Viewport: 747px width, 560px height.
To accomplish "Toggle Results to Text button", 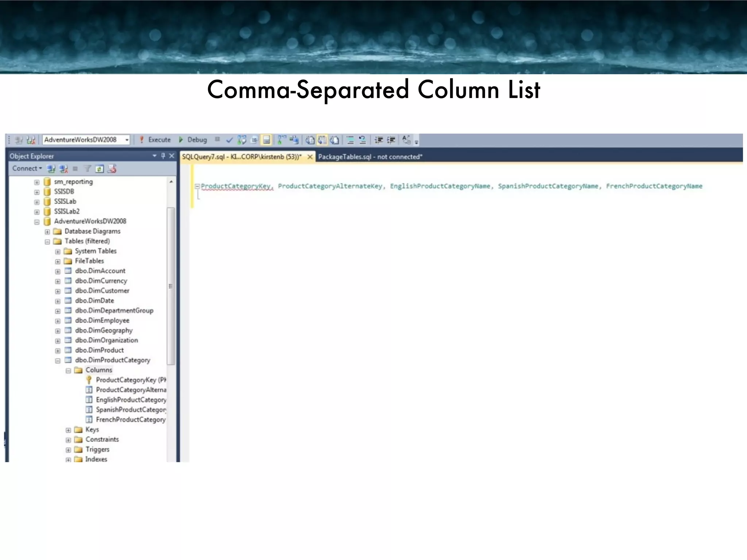I will tap(310, 140).
